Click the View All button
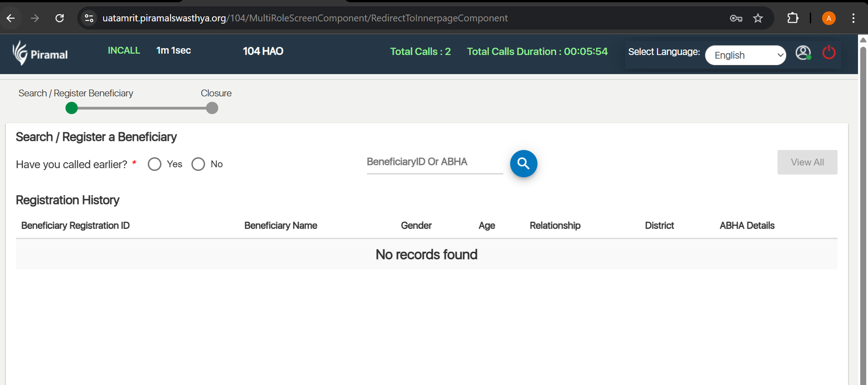Image resolution: width=868 pixels, height=385 pixels. [x=807, y=162]
